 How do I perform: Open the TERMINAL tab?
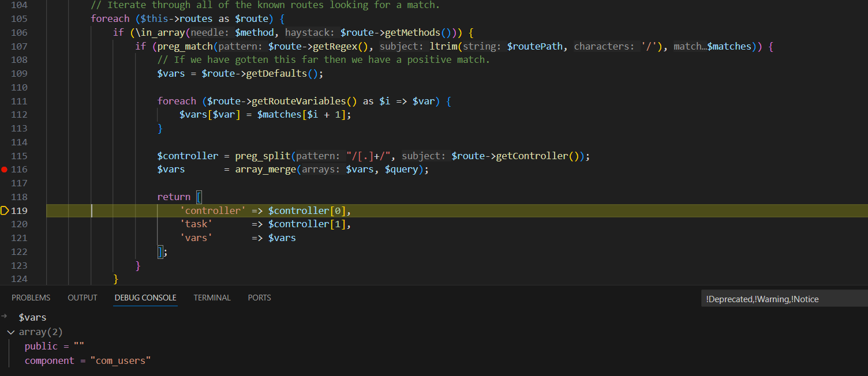pyautogui.click(x=212, y=298)
